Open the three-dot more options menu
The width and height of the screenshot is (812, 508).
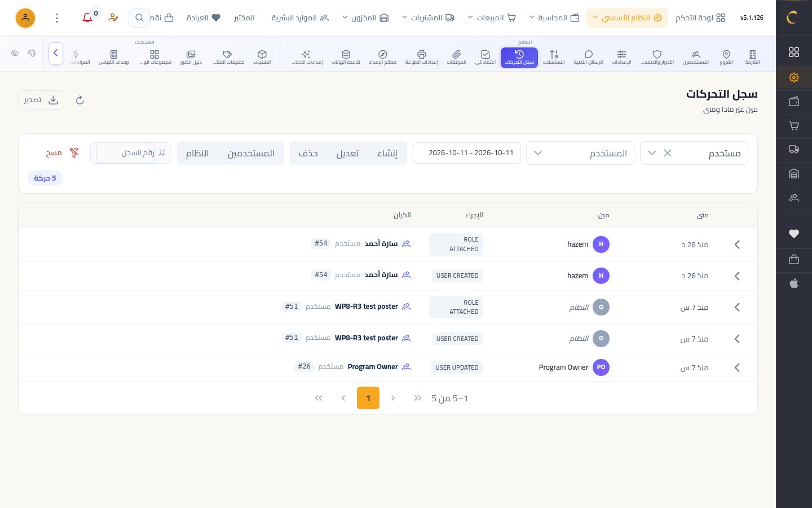57,17
